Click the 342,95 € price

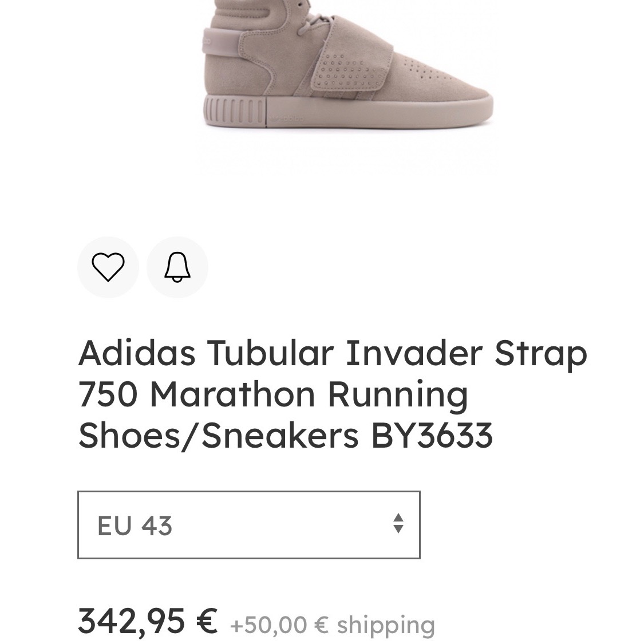pyautogui.click(x=148, y=621)
